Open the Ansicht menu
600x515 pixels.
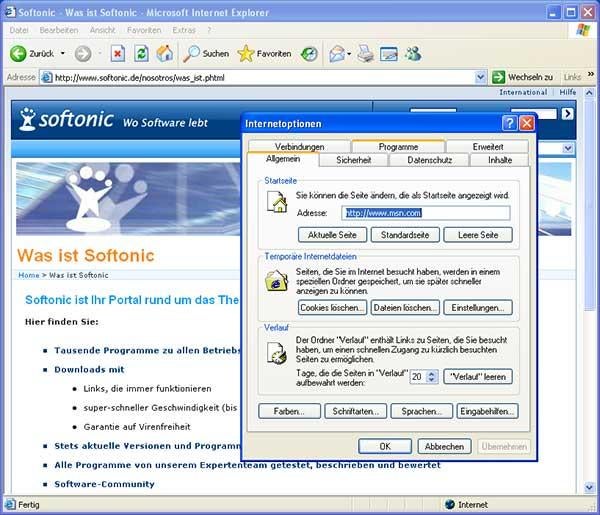(x=102, y=30)
